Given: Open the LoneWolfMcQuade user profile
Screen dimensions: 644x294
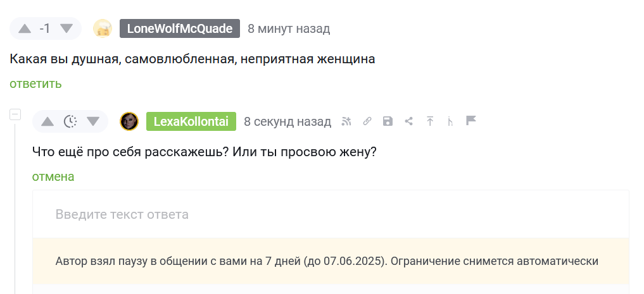Looking at the screenshot, I should [180, 29].
